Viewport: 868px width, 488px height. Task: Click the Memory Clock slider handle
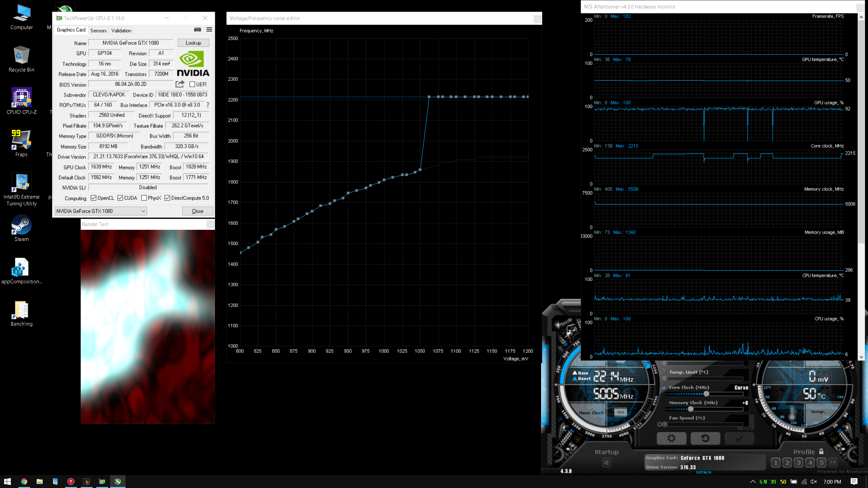(x=691, y=409)
